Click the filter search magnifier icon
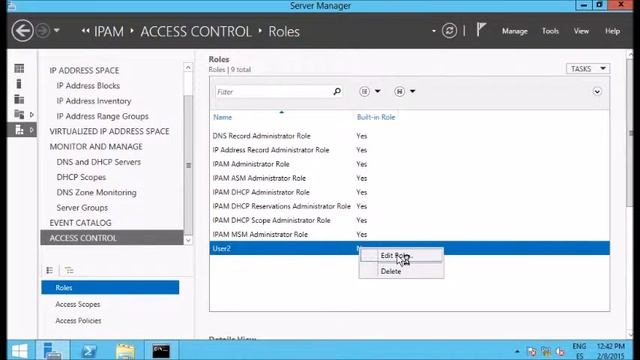 point(337,91)
